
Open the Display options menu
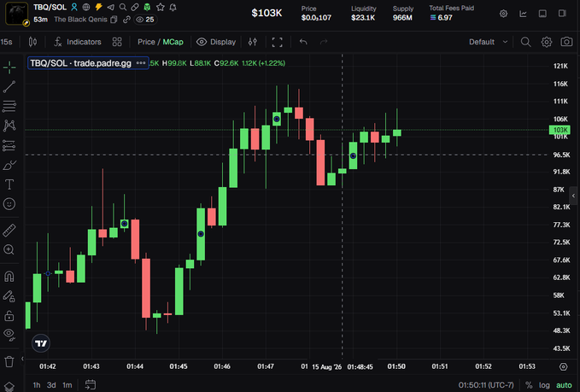tap(216, 42)
